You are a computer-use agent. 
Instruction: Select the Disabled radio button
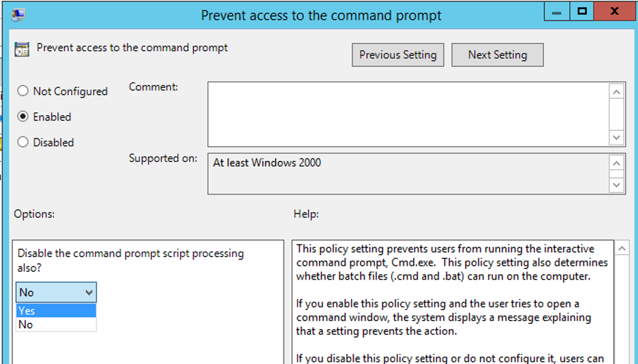pos(22,142)
